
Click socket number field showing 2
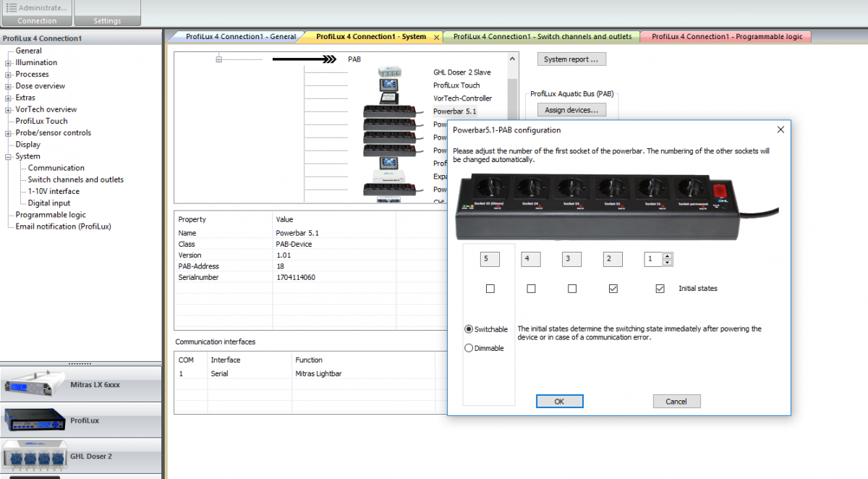tap(613, 258)
